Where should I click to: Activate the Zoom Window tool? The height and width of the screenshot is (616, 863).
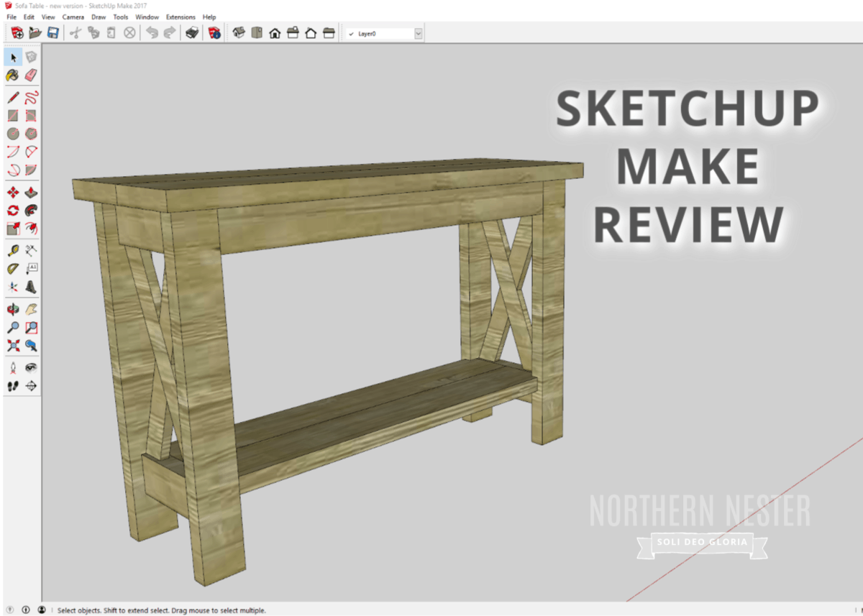point(31,327)
